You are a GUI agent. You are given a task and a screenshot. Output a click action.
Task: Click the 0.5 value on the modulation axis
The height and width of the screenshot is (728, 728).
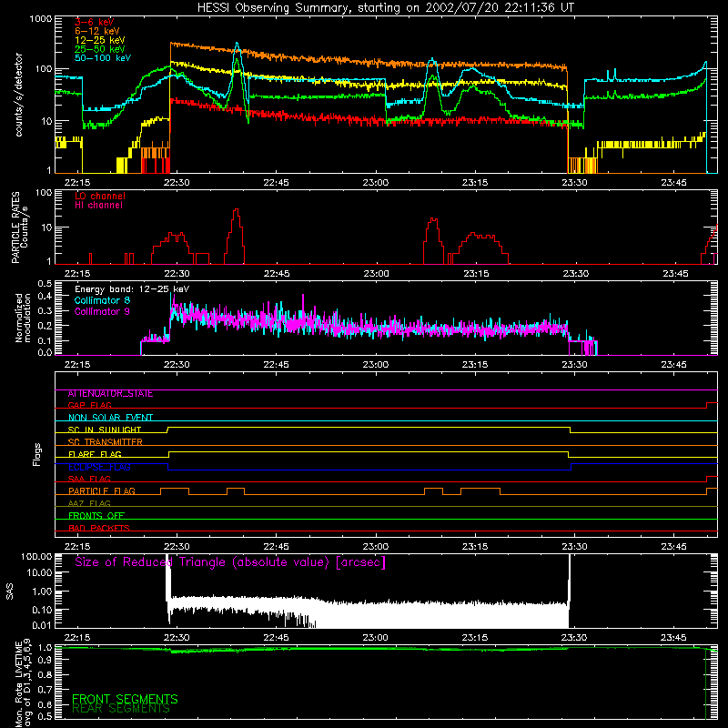click(45, 283)
